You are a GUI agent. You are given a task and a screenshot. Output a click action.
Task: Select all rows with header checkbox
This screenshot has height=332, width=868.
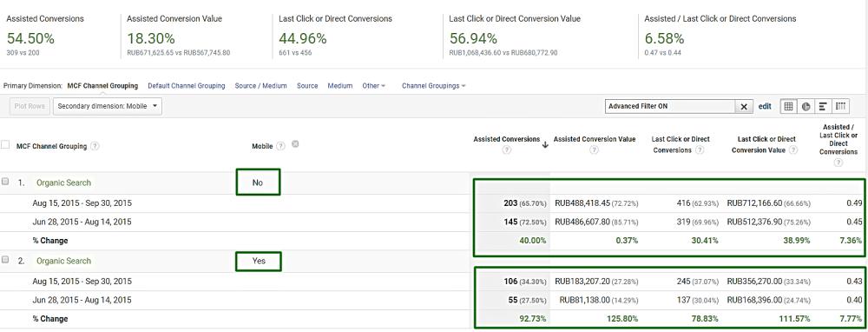[5, 144]
